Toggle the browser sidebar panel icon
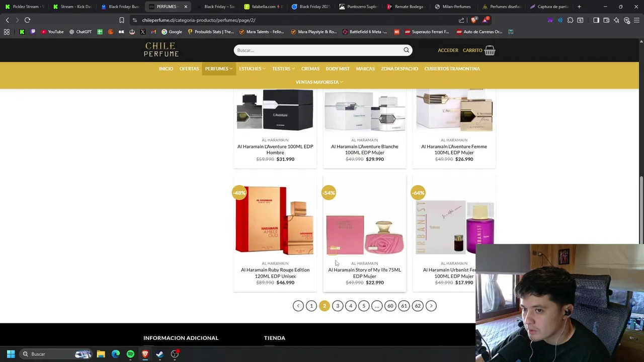This screenshot has width=644, height=362. 596,20
